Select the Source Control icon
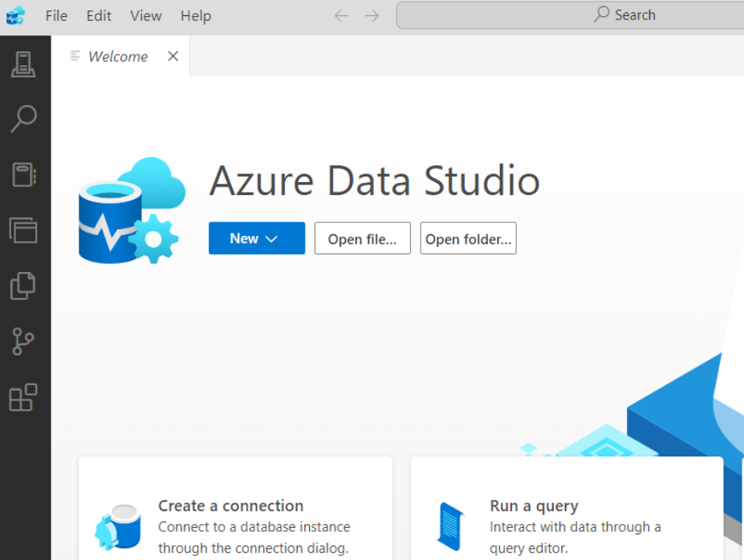Viewport: 744px width, 560px height. click(x=23, y=342)
